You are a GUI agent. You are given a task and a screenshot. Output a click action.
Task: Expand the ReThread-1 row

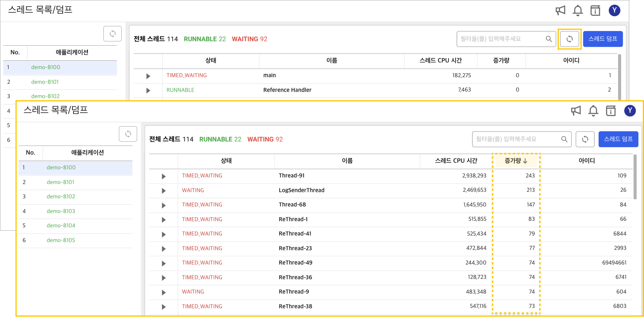coord(164,220)
